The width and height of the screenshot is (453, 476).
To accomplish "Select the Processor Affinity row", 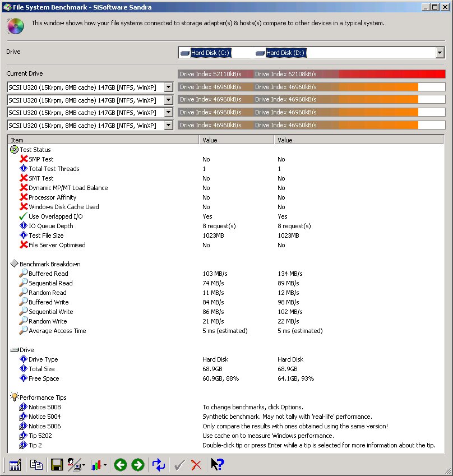I will pyautogui.click(x=225, y=197).
